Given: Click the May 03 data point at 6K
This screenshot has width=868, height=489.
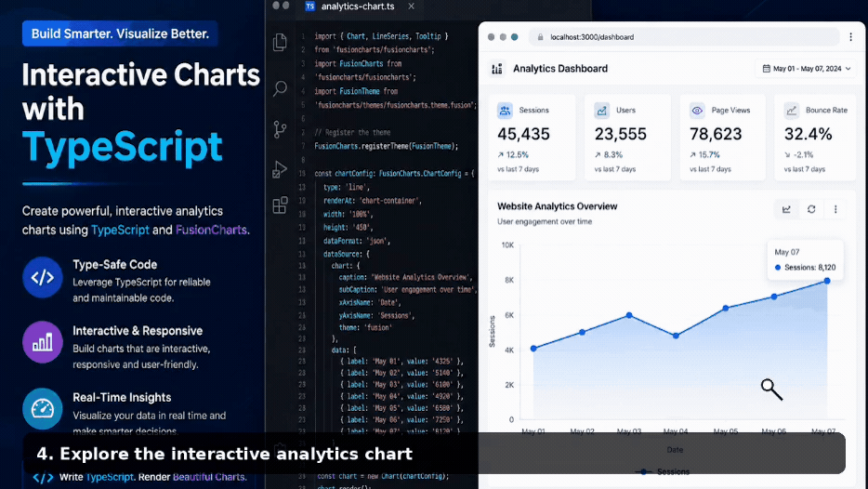Looking at the screenshot, I should [x=629, y=315].
